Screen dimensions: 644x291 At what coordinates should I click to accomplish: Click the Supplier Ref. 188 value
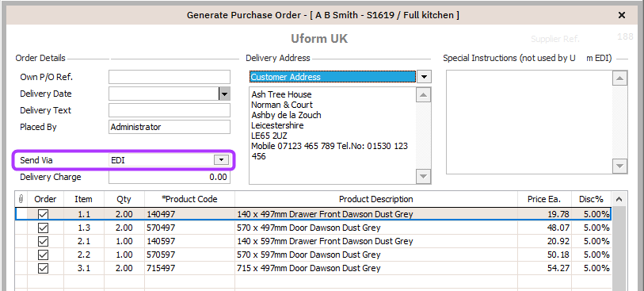625,36
